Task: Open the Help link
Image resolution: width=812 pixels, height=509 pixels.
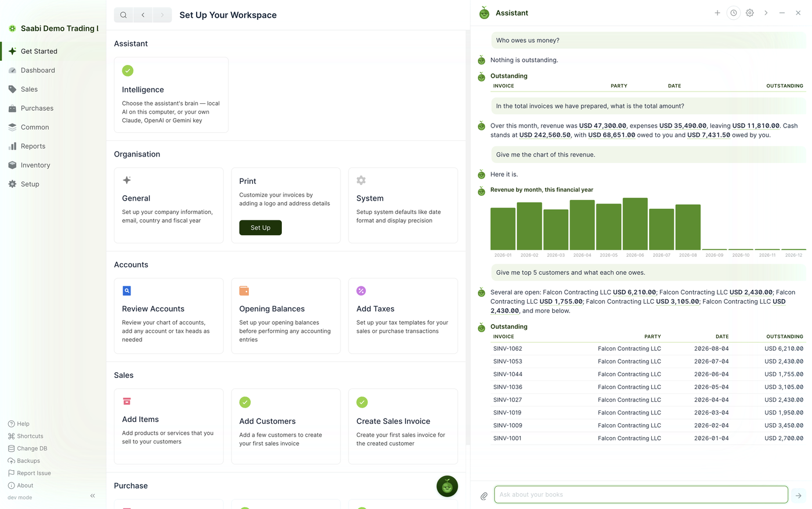Action: pos(19,424)
